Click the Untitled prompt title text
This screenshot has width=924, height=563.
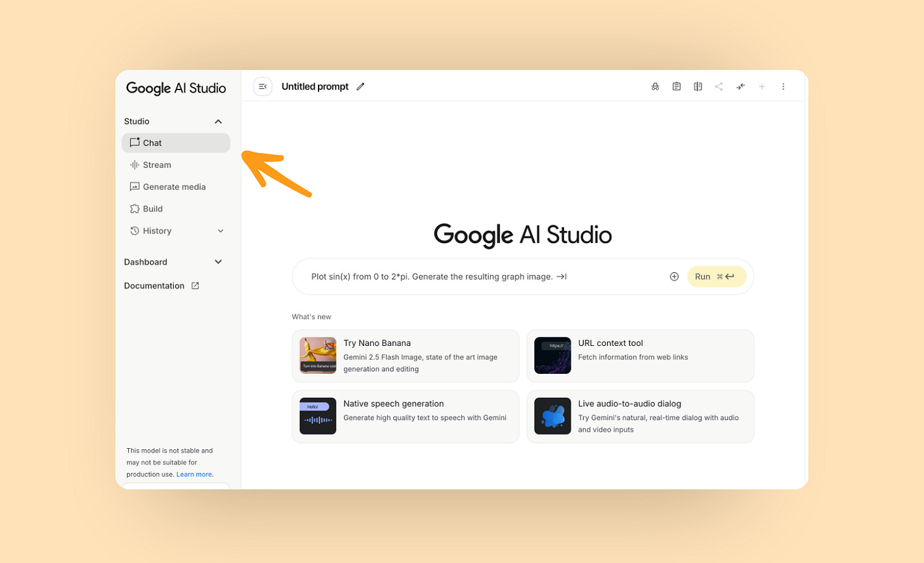coord(315,86)
